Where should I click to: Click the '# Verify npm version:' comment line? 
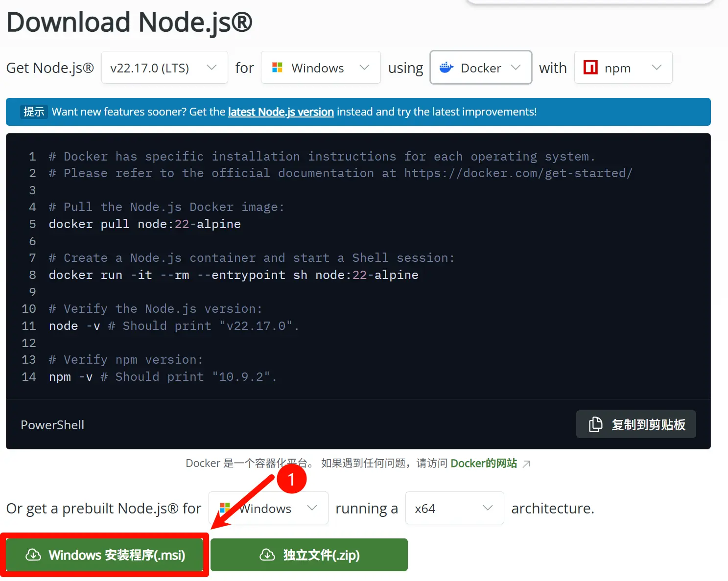tap(126, 360)
